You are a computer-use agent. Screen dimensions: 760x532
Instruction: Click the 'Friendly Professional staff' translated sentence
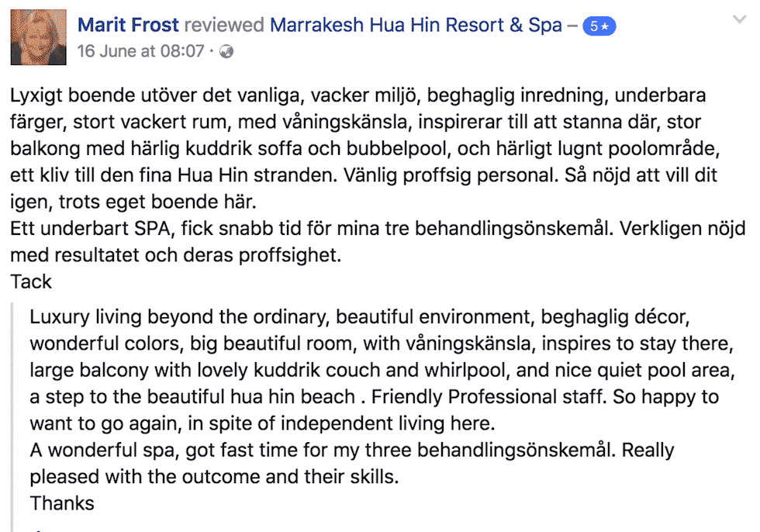tap(489, 397)
